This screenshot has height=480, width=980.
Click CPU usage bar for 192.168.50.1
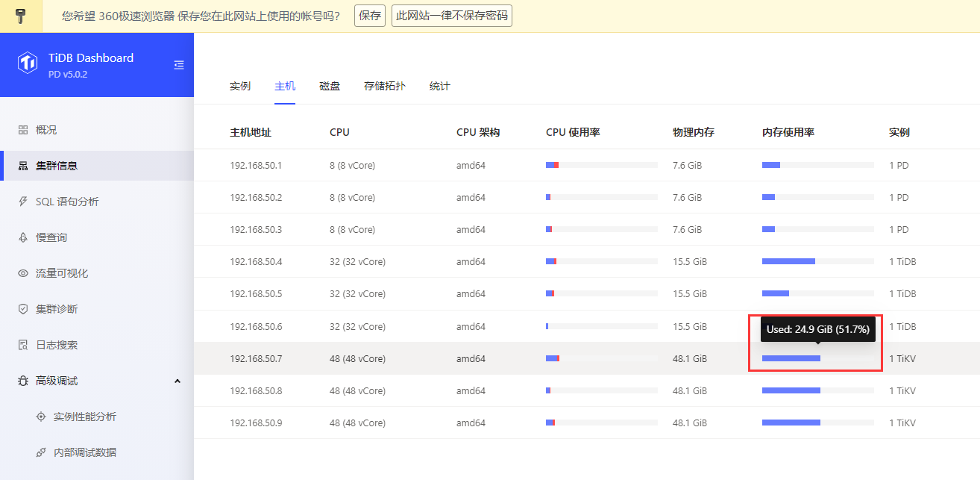[601, 165]
